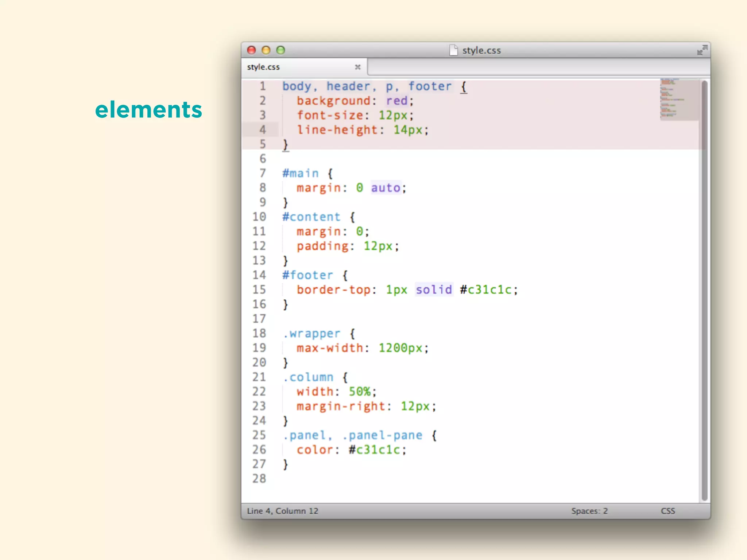The height and width of the screenshot is (560, 747).
Task: Click the vertical scrollbar of the editor
Action: click(704, 292)
